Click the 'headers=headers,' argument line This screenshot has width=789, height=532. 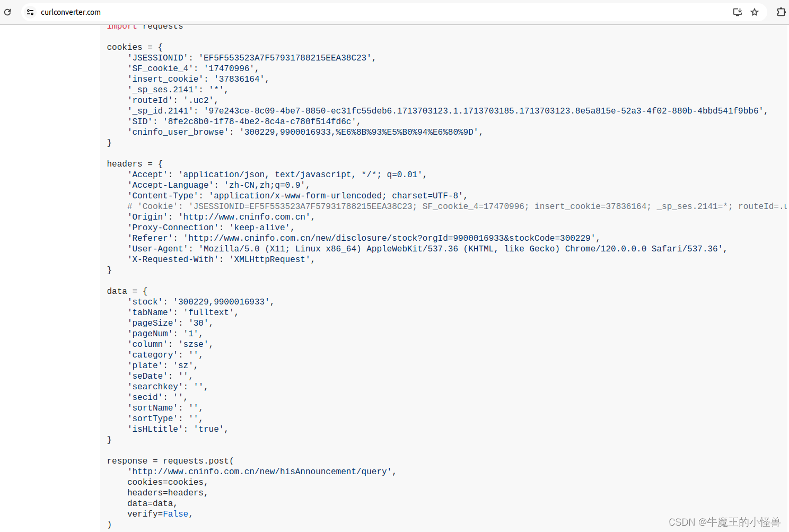coord(168,493)
